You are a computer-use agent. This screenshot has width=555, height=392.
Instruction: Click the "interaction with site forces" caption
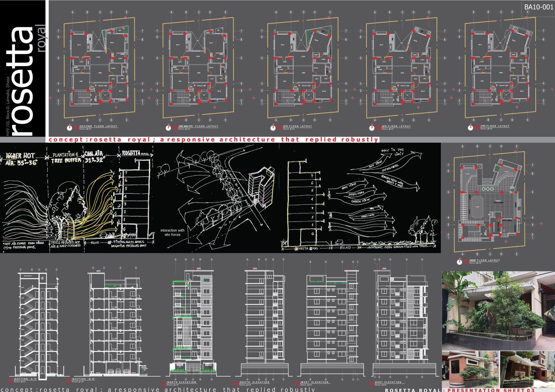[x=172, y=232]
